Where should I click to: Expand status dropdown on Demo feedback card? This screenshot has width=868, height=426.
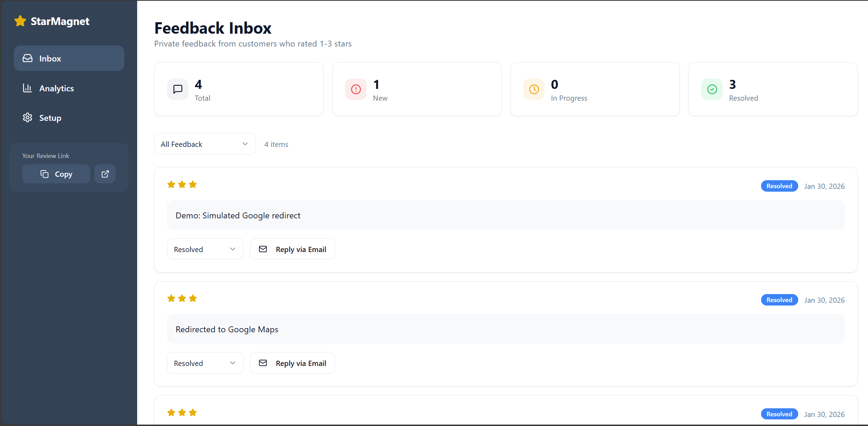[x=205, y=249]
